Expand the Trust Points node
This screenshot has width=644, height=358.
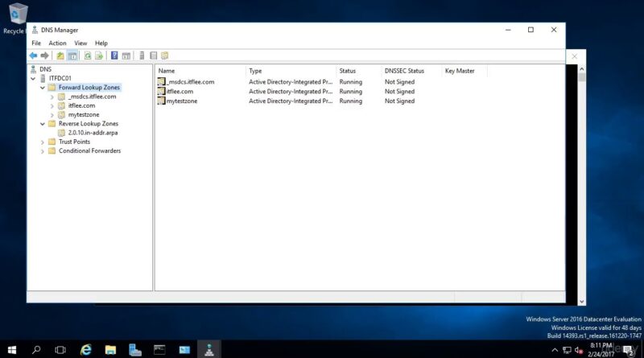tap(43, 142)
